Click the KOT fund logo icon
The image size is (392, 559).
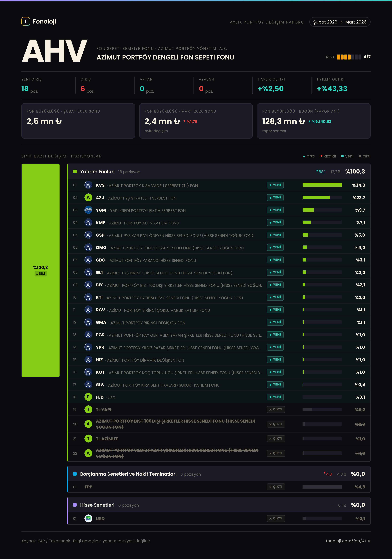point(88,372)
